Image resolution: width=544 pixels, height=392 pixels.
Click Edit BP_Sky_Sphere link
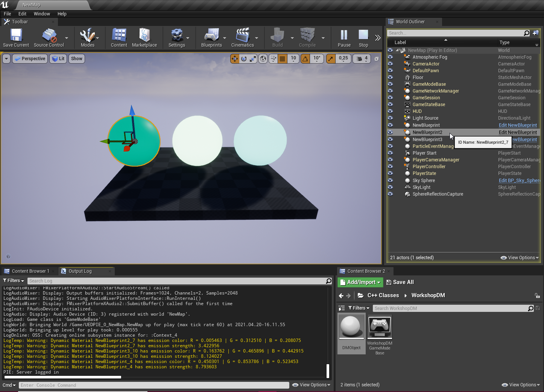tap(520, 181)
